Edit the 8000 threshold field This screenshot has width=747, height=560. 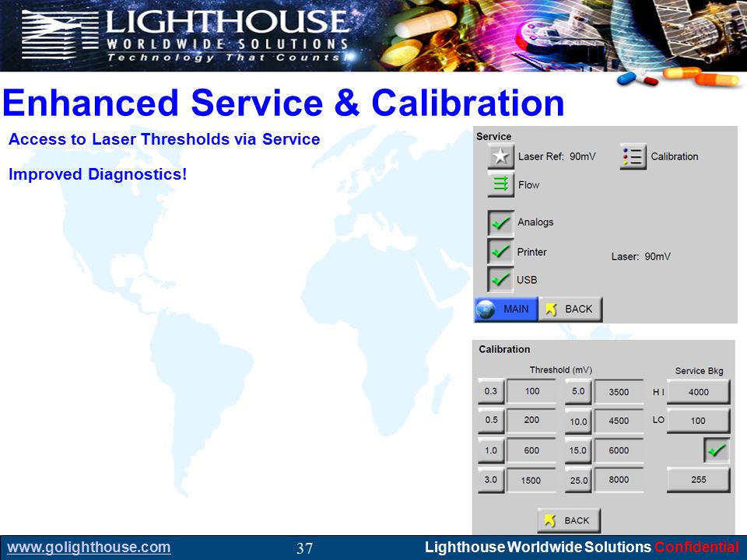pos(619,480)
